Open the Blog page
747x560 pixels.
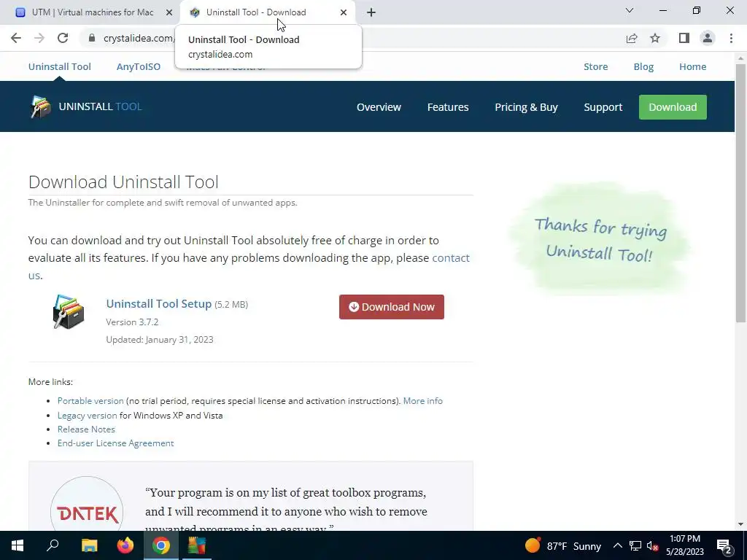(x=643, y=66)
